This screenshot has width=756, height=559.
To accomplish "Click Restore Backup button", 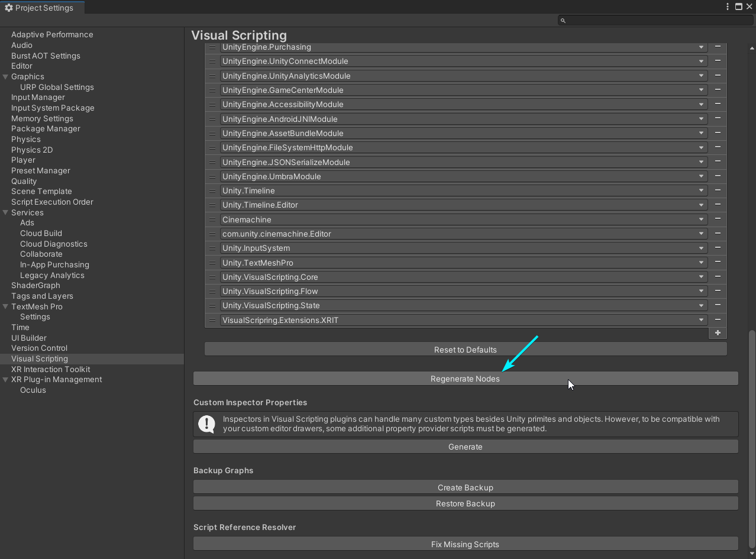I will pyautogui.click(x=466, y=503).
